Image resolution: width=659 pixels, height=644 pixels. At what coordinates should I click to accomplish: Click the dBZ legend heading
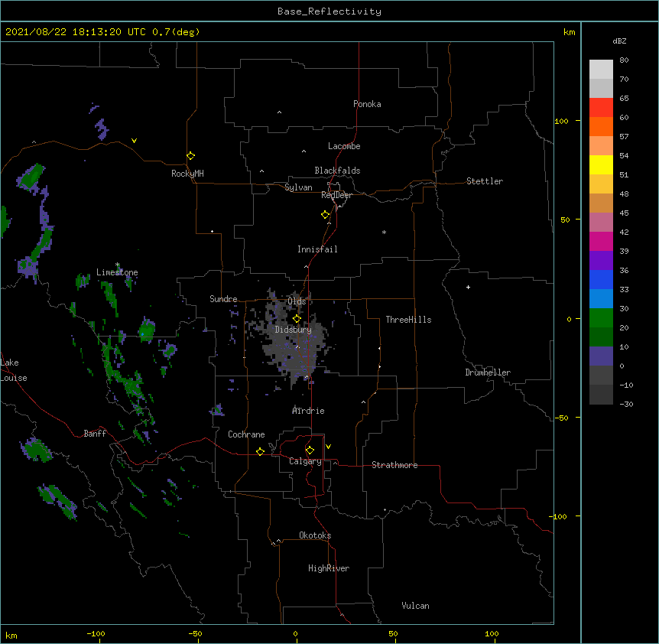619,41
